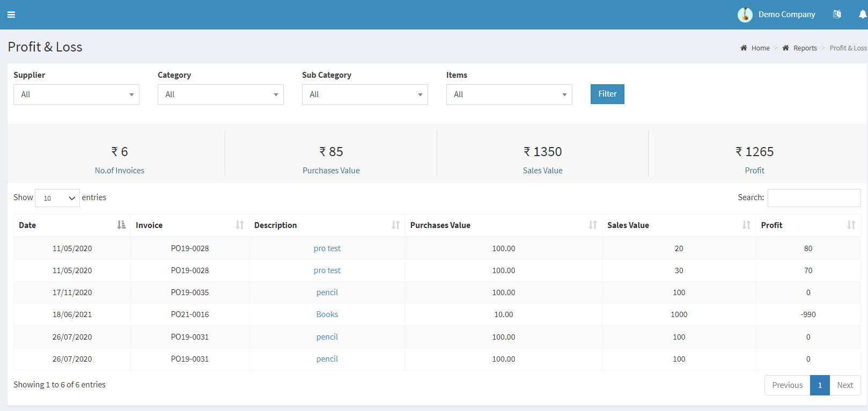The height and width of the screenshot is (411, 868).
Task: Select sales value cell 1000
Action: (x=679, y=314)
